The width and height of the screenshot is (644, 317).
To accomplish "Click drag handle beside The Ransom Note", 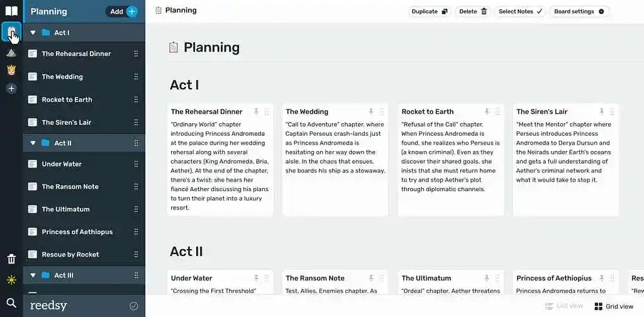I will (136, 187).
